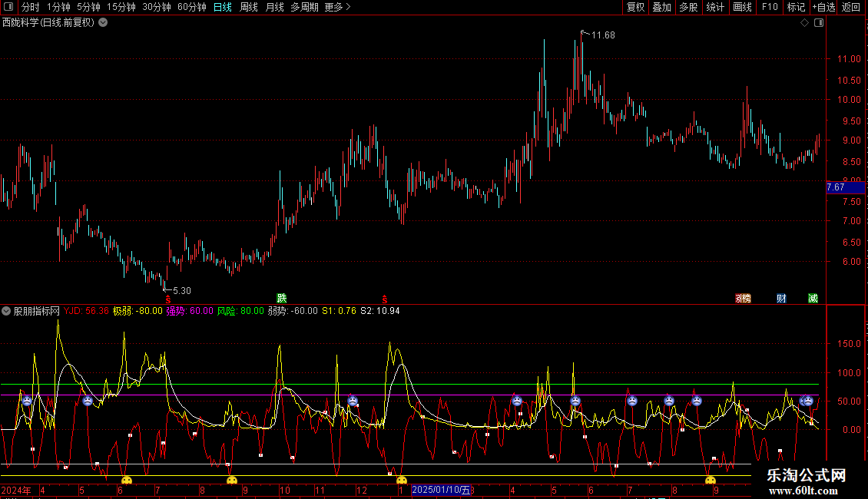The height and width of the screenshot is (499, 868).
Task: Click the green 减 marker icon
Action: (813, 298)
